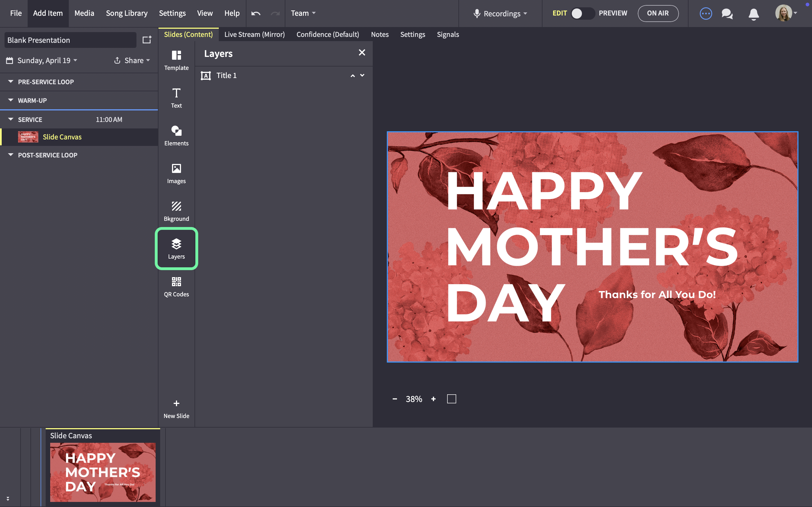The height and width of the screenshot is (507, 812).
Task: Click the ON AIR button
Action: (658, 14)
